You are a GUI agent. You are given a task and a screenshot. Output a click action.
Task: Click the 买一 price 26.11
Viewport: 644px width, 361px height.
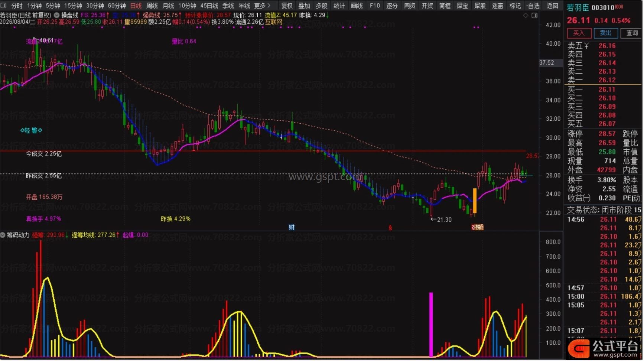pos(607,90)
